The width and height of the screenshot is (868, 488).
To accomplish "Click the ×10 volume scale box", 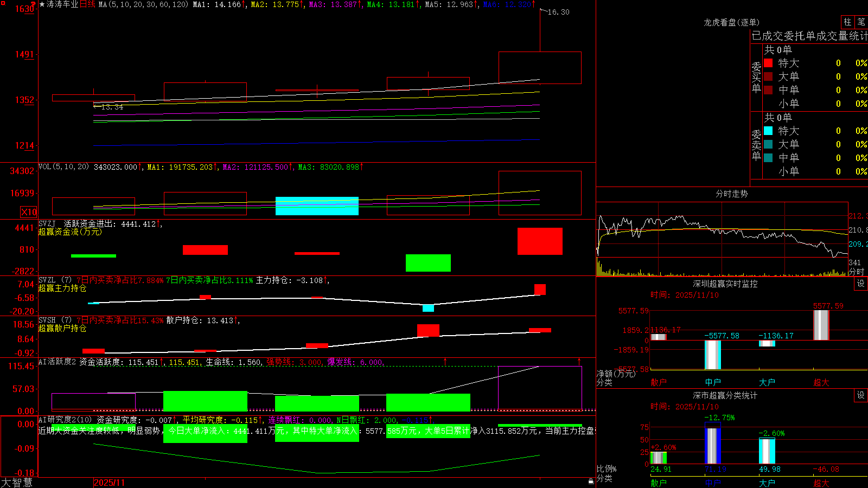I will [29, 212].
